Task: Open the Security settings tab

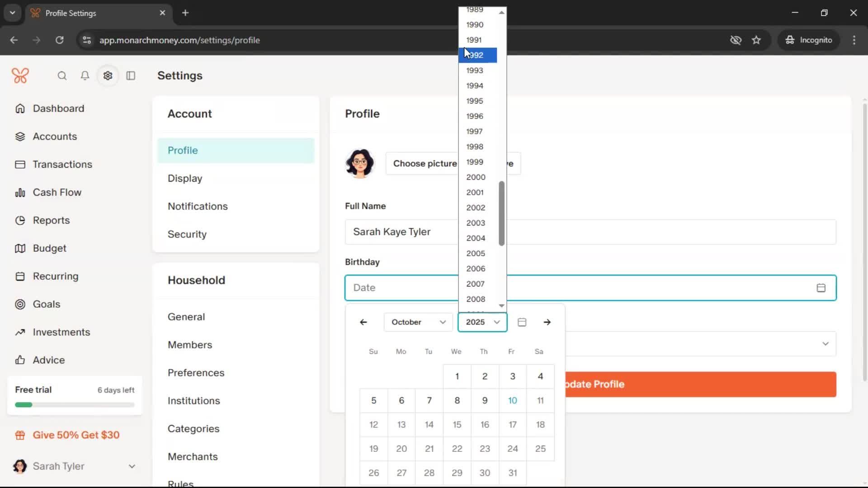Action: click(x=187, y=234)
